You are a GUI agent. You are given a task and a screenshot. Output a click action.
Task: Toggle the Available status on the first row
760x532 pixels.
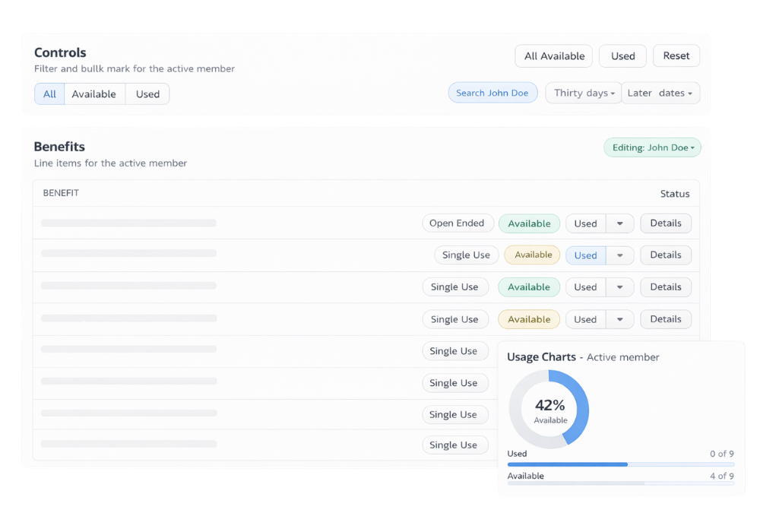tap(529, 223)
